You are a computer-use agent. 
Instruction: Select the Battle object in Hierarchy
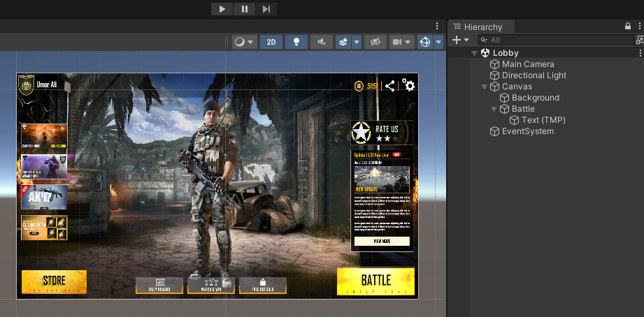[x=523, y=109]
